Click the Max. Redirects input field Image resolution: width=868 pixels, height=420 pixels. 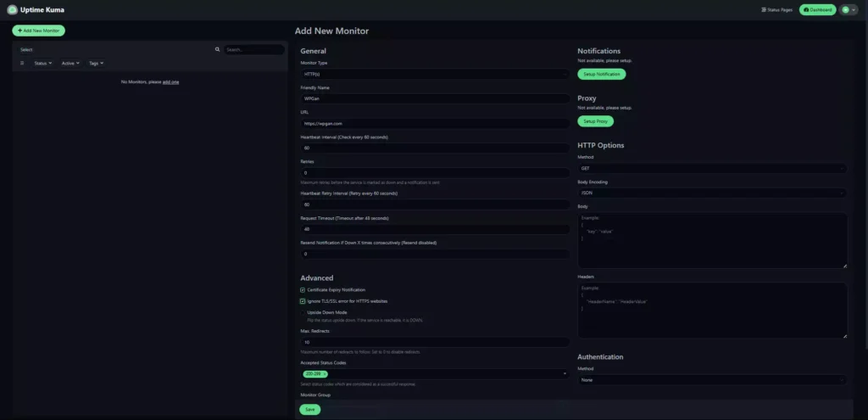(x=435, y=343)
